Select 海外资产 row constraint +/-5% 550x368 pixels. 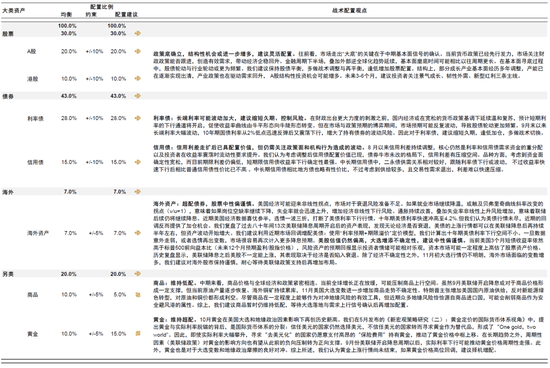pos(96,233)
